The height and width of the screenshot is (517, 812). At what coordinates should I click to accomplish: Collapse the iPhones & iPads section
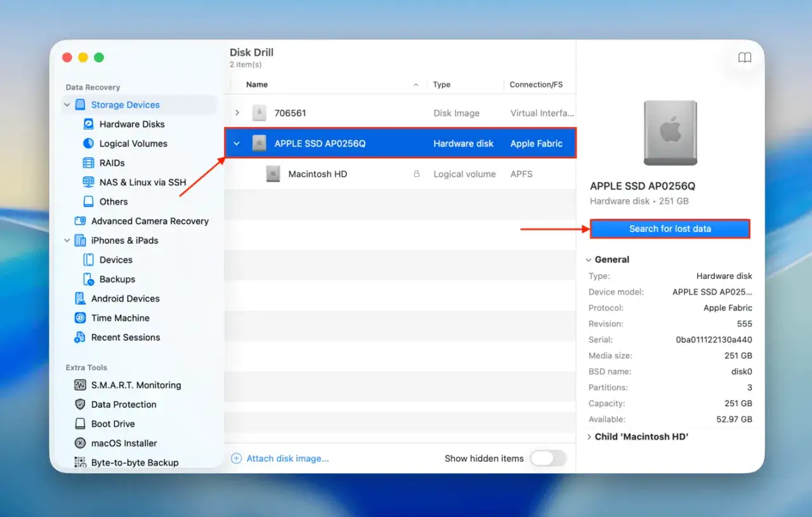(x=67, y=240)
